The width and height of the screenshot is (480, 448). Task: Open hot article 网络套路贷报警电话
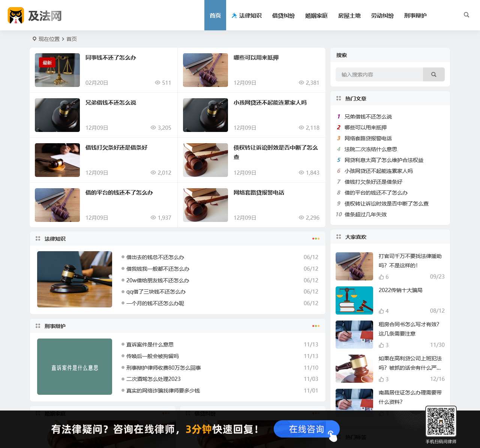pos(368,138)
